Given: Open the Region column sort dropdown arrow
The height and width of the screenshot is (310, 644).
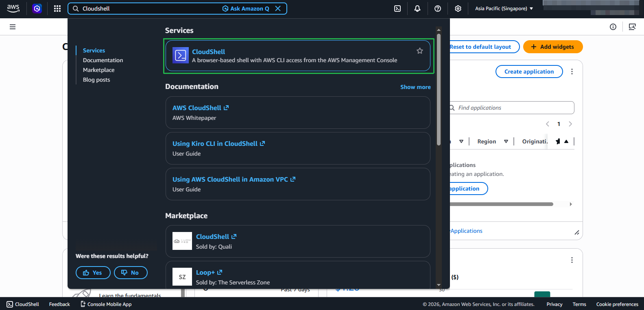Looking at the screenshot, I should point(506,141).
